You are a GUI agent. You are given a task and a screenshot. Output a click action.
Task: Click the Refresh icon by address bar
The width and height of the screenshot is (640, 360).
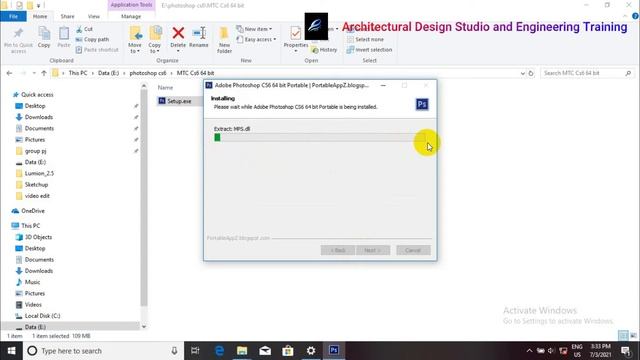[x=531, y=73]
